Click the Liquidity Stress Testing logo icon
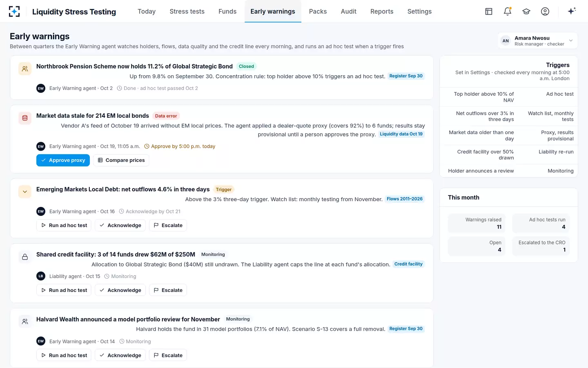 [14, 11]
